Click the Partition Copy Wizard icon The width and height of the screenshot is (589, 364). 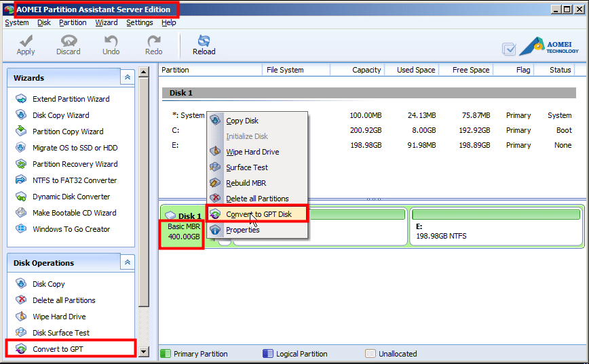coord(21,131)
